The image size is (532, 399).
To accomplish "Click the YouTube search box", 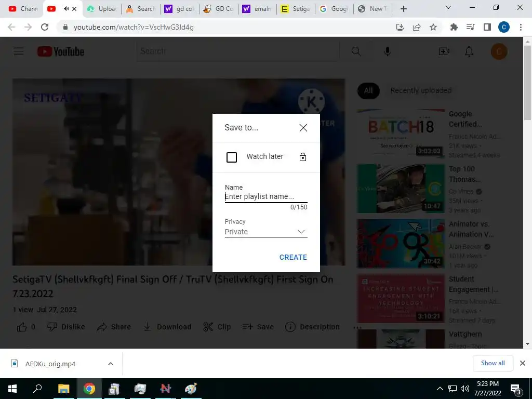I will 238,51.
